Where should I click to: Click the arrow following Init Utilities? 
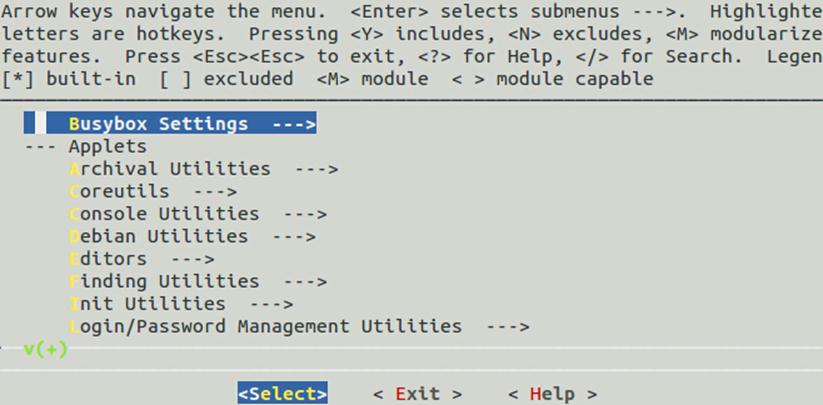pyautogui.click(x=271, y=303)
